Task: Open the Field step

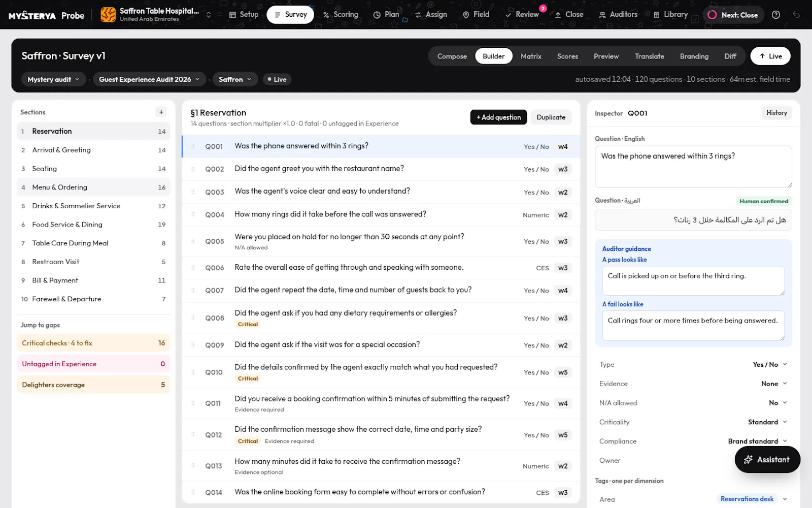Action: tap(476, 15)
